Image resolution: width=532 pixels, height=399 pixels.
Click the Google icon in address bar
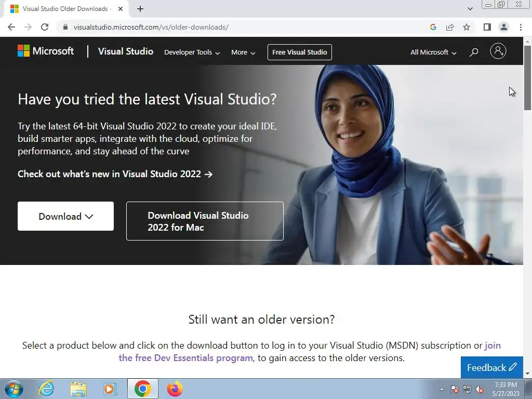click(433, 27)
